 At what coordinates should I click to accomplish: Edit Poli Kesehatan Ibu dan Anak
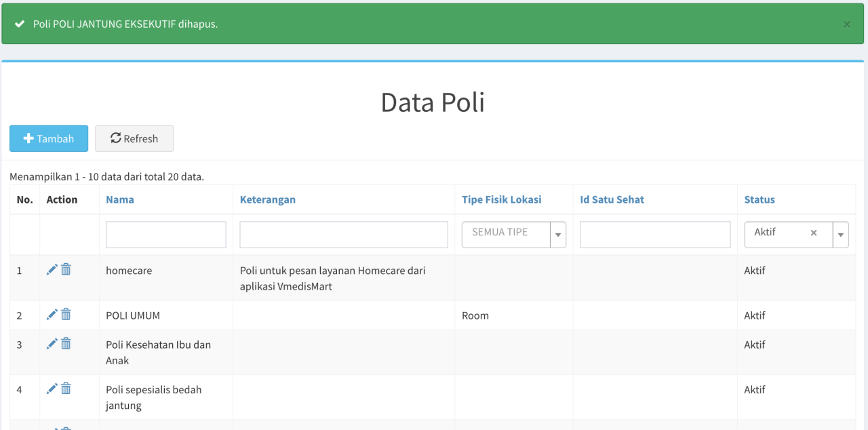(52, 344)
